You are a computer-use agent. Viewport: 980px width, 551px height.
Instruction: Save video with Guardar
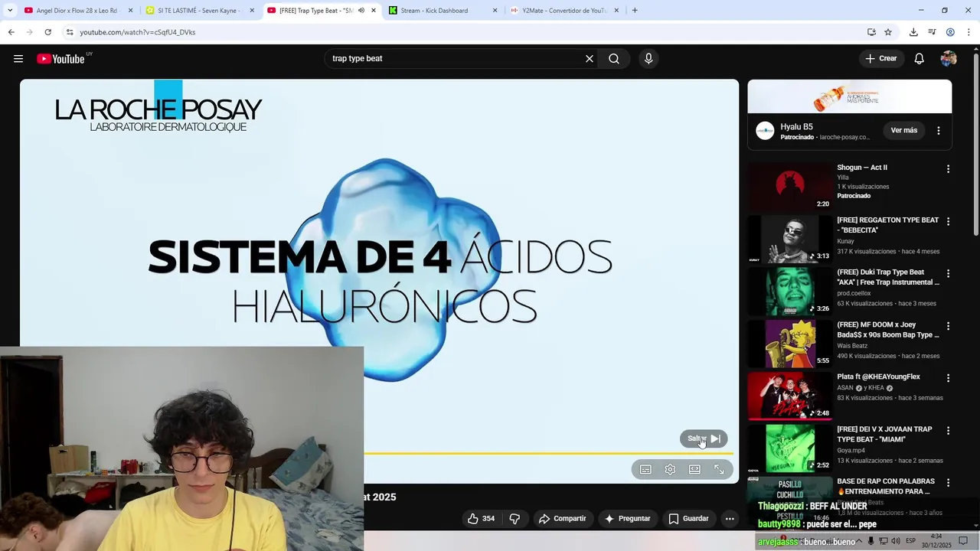689,519
